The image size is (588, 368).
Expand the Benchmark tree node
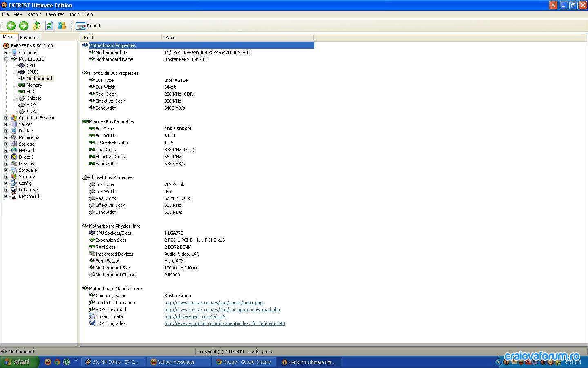coord(6,196)
